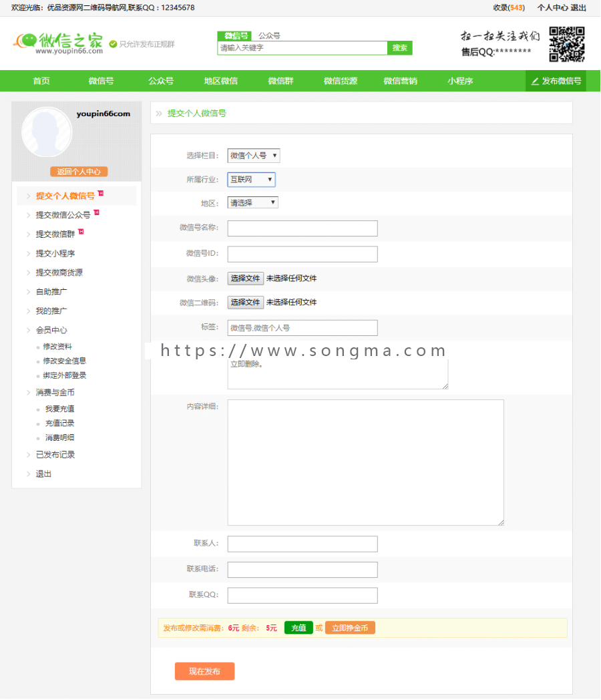Click the 退出 link at top right
This screenshot has width=601, height=700.
click(x=578, y=7)
